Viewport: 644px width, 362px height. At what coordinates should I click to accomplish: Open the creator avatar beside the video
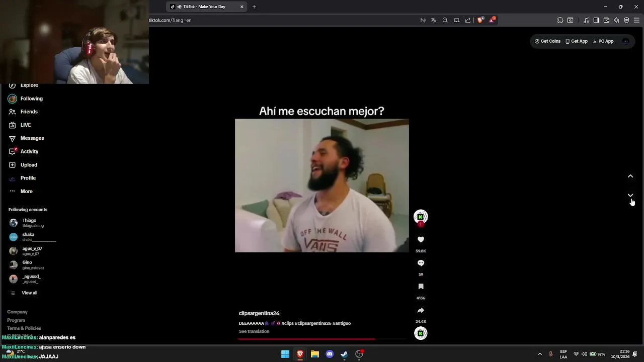(x=421, y=216)
